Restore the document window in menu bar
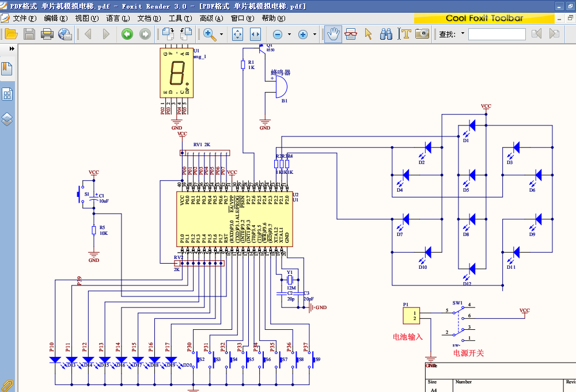Image resolution: width=576 pixels, height=392 pixels. point(570,18)
